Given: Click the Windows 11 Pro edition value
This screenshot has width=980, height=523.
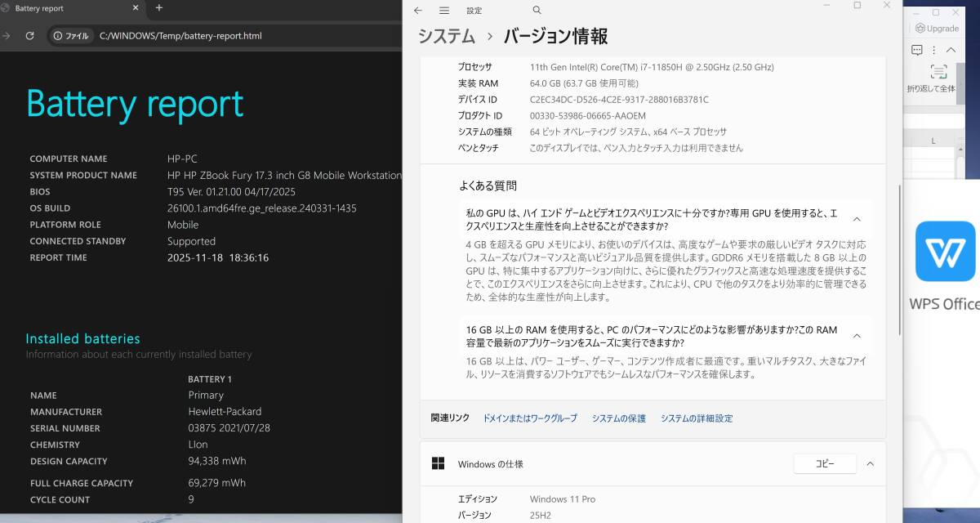Looking at the screenshot, I should pyautogui.click(x=563, y=498).
